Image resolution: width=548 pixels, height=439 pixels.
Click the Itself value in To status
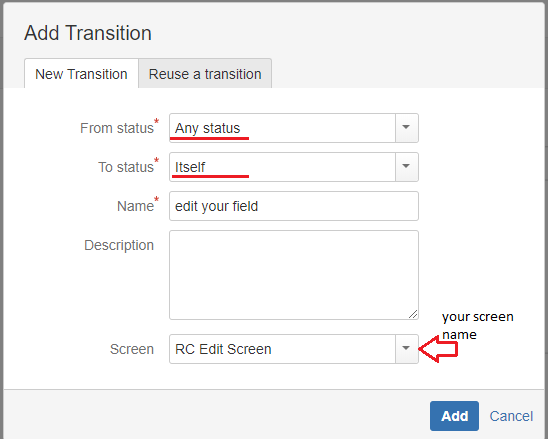click(190, 167)
